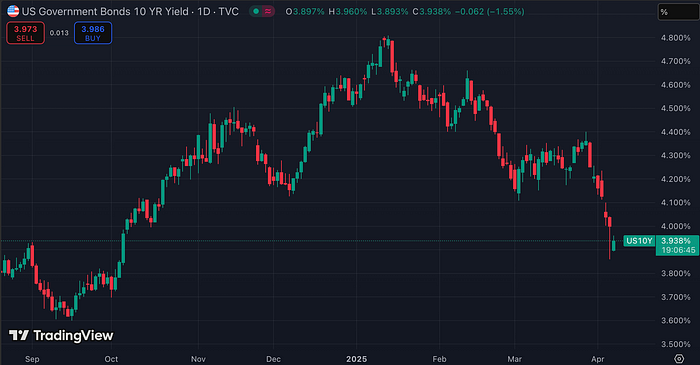Click the 3.800% price axis label
The width and height of the screenshot is (700, 365).
tap(675, 274)
